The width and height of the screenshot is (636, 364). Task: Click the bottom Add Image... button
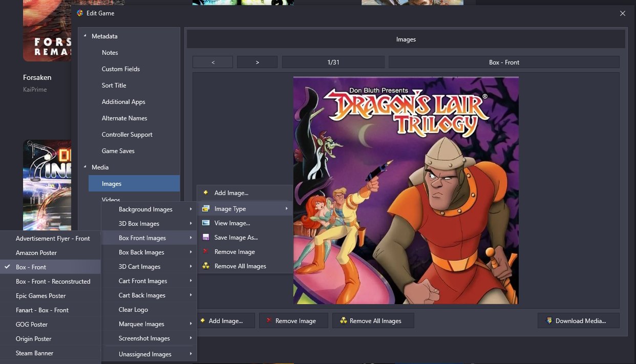pos(225,321)
